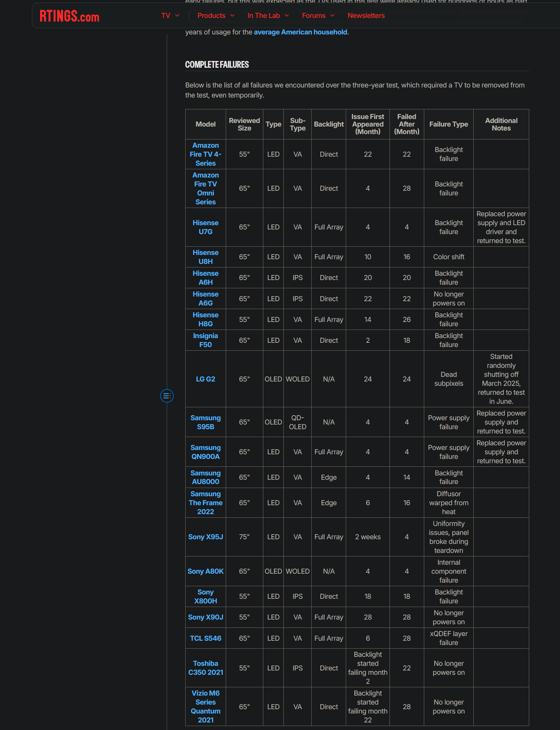Viewport: 560px width, 730px height.
Task: Select the Internal component failure cell
Action: 449,571
